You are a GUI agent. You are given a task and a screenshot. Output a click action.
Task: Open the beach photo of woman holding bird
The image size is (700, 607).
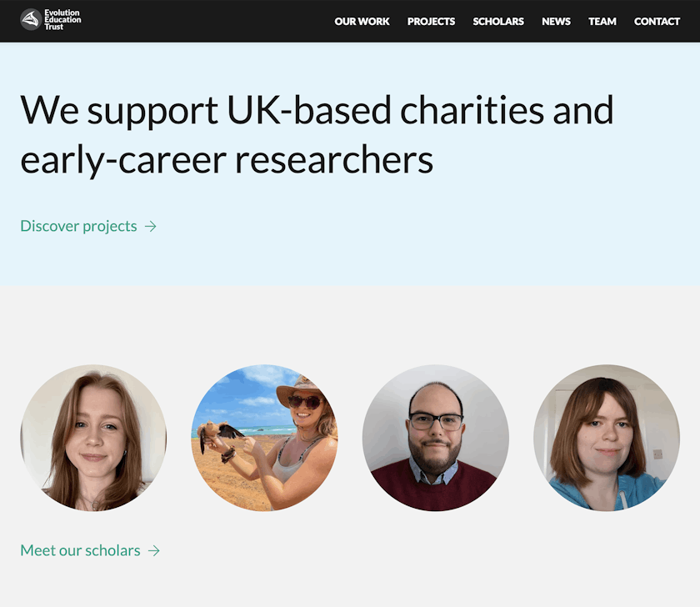pos(265,438)
